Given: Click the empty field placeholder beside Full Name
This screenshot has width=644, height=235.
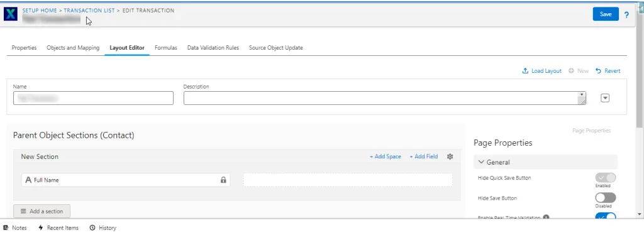Looking at the screenshot, I should point(348,180).
